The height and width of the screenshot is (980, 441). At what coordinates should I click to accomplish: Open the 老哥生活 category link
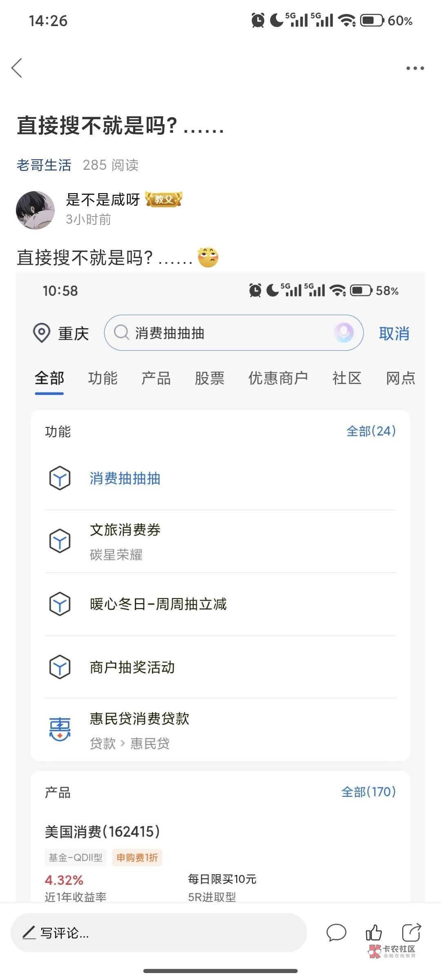[x=44, y=165]
